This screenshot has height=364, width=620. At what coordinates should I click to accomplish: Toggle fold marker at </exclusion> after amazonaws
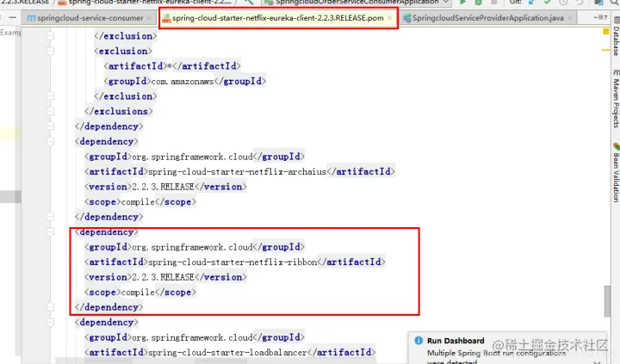[x=50, y=96]
